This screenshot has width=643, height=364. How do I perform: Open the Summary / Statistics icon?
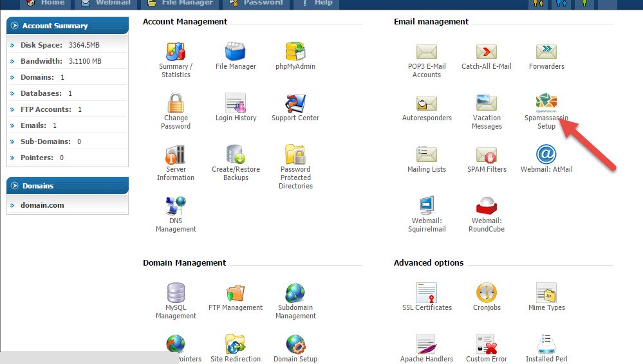pyautogui.click(x=176, y=51)
